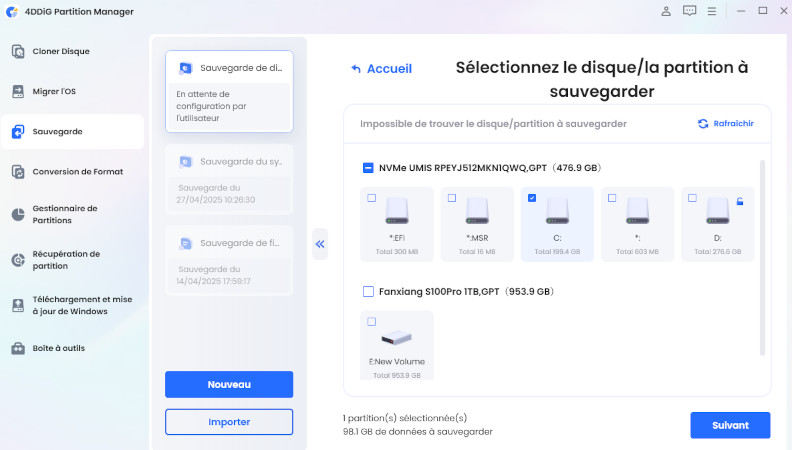792x450 pixels.
Task: Click the Gestionnaire de Partitions icon
Action: (18, 214)
